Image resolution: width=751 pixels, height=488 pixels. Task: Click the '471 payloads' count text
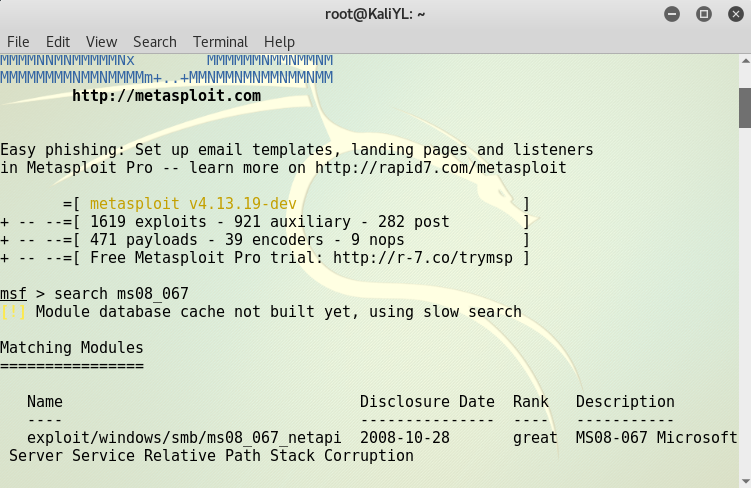click(x=144, y=240)
